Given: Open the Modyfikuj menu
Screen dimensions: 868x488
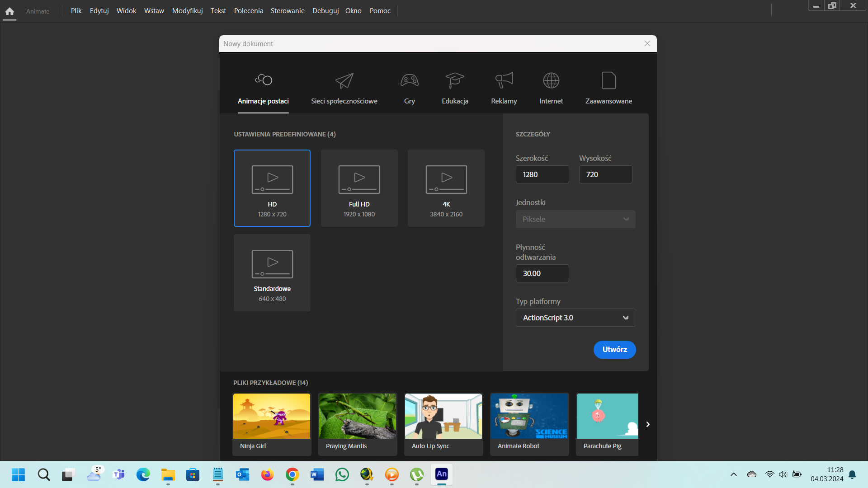Looking at the screenshot, I should (187, 11).
